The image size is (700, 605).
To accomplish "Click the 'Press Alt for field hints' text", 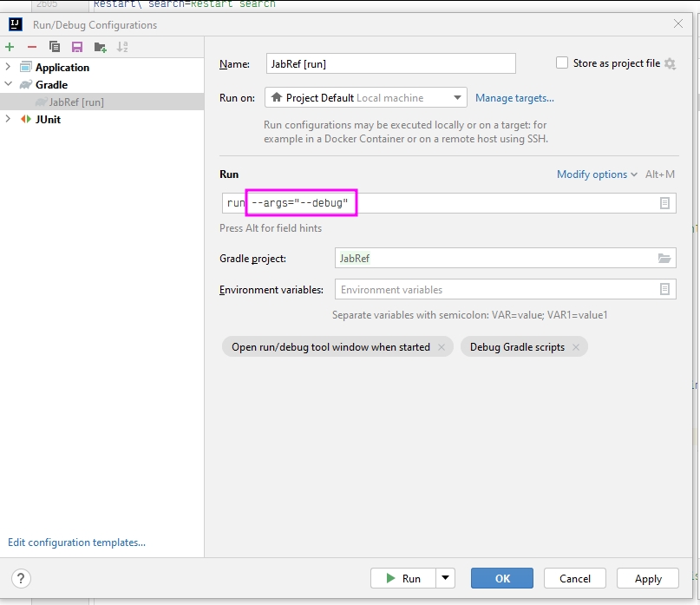I will coord(271,228).
